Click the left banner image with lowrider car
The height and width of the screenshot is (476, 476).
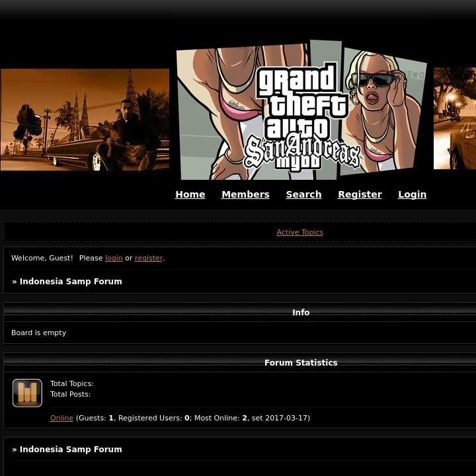pyautogui.click(x=85, y=120)
